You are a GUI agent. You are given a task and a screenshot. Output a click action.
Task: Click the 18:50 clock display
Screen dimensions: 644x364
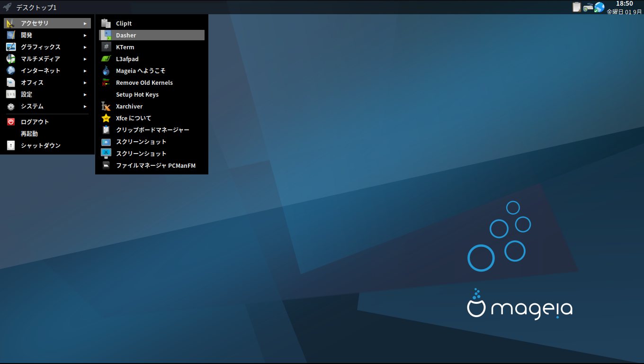(x=625, y=4)
